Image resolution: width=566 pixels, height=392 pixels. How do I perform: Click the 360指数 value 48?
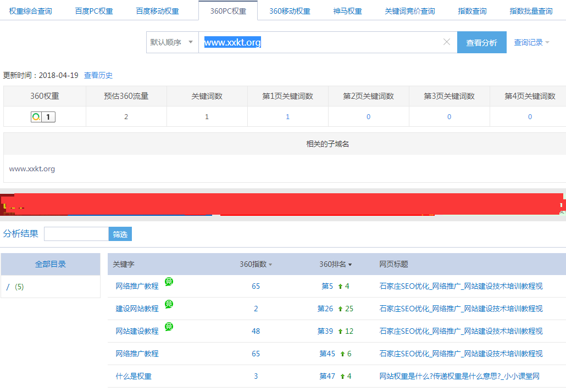(256, 331)
